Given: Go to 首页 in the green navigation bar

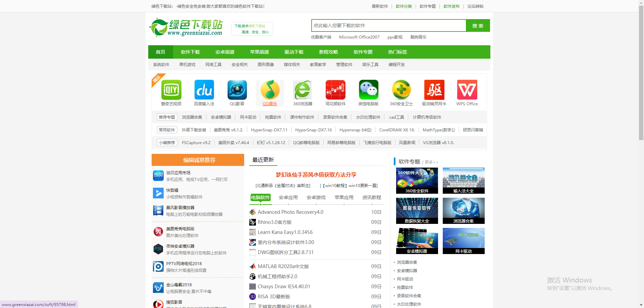Looking at the screenshot, I should click(161, 52).
